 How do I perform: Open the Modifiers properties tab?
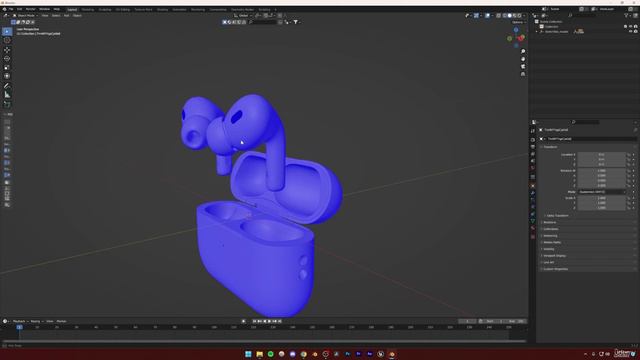(533, 193)
